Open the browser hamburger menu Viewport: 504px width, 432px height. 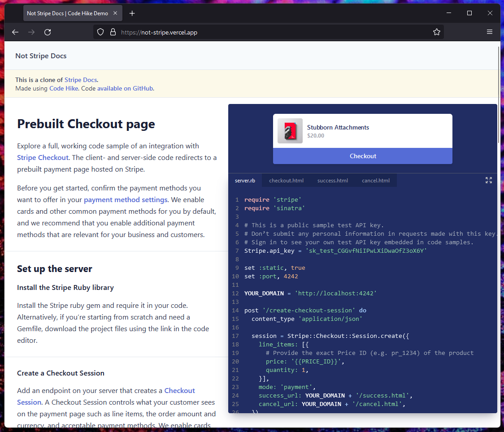(x=490, y=32)
